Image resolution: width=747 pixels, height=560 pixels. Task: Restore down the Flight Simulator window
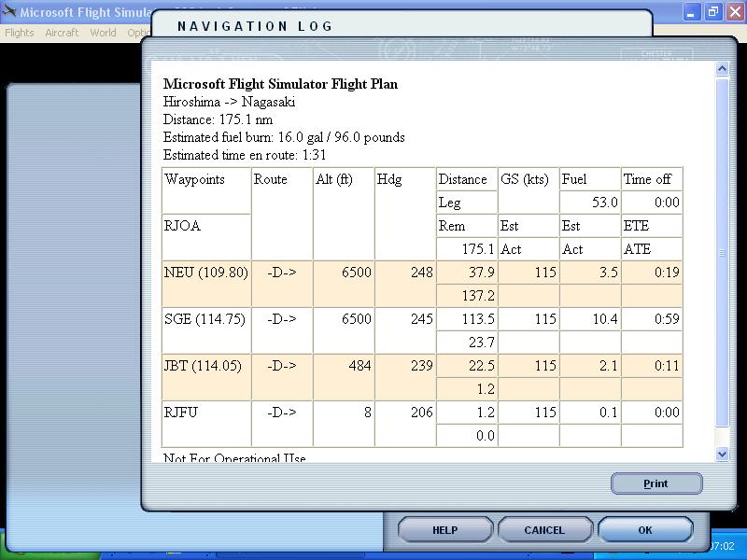(712, 12)
